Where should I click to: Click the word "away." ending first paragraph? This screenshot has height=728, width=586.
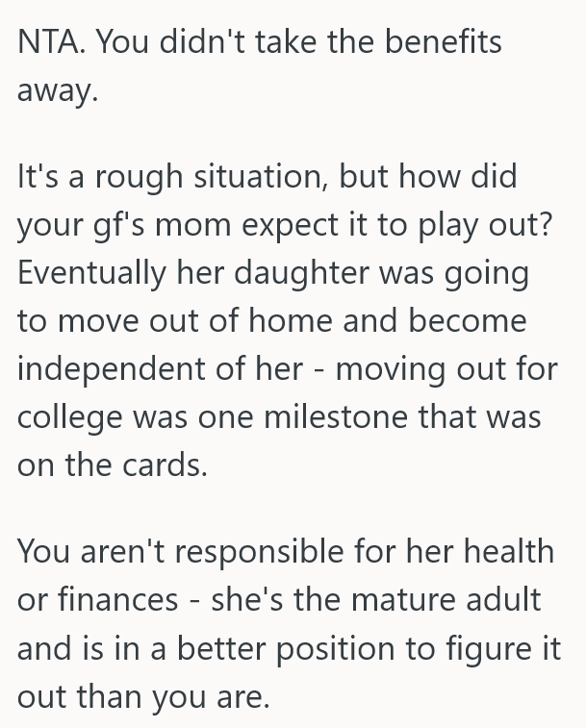pos(57,92)
